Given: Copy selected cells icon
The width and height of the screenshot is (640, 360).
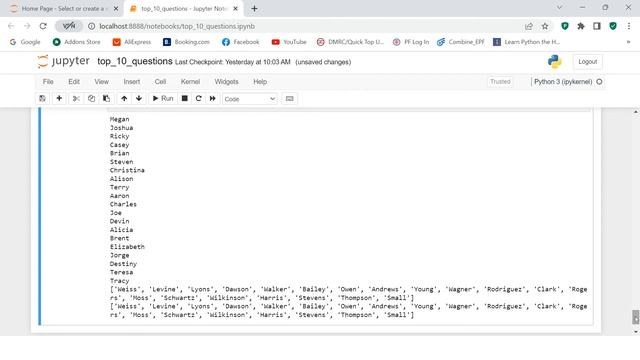Looking at the screenshot, I should click(91, 99).
